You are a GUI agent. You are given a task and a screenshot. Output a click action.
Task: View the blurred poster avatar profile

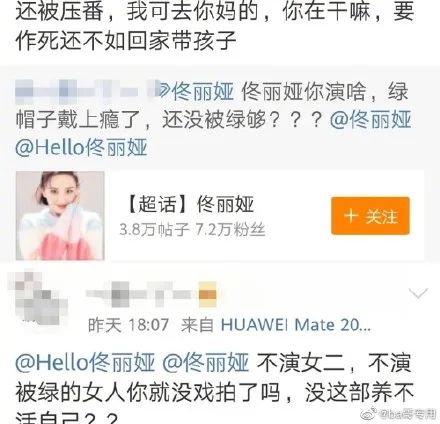pyautogui.click(x=37, y=299)
